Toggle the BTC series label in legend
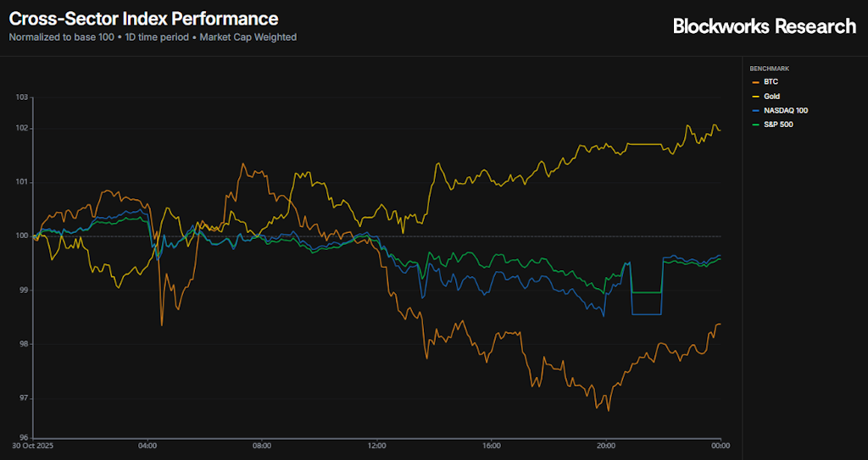Screen dimensions: 868x460 point(771,82)
